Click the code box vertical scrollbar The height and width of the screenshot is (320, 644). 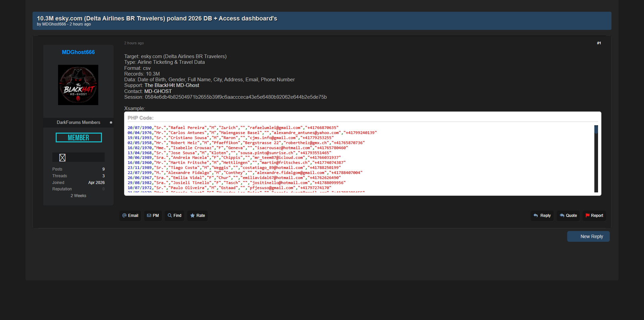[596, 159]
